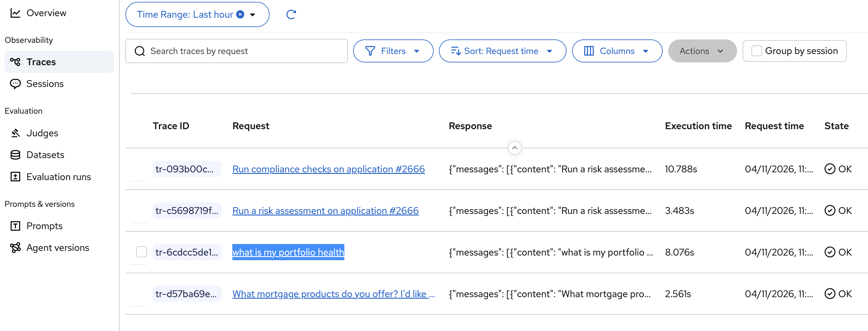Image resolution: width=868 pixels, height=331 pixels.
Task: Click the Agent versions icon
Action: click(x=15, y=248)
